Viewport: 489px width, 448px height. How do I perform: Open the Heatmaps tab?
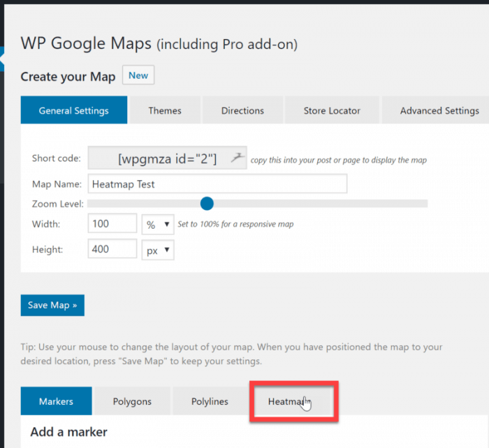293,401
